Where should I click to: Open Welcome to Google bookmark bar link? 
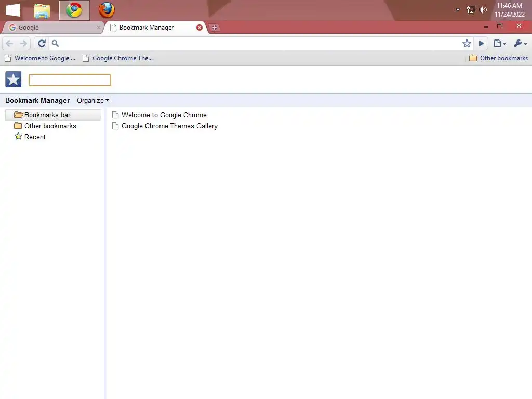pyautogui.click(x=40, y=58)
